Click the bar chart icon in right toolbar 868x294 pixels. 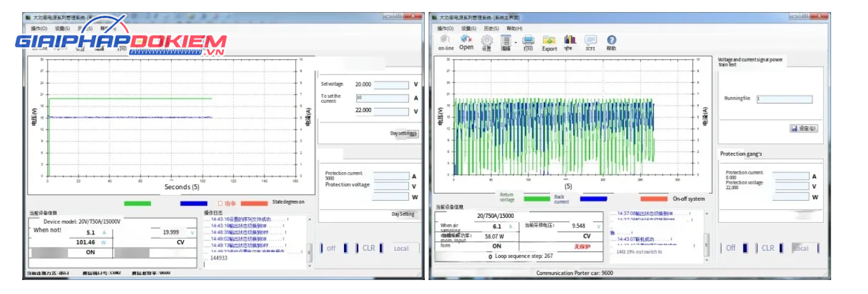570,43
